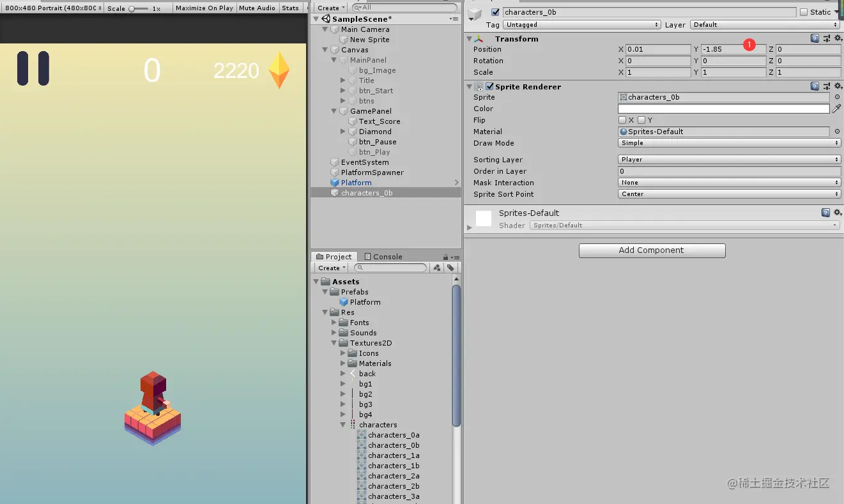Open the Sprites-Default material gear menu

[838, 213]
